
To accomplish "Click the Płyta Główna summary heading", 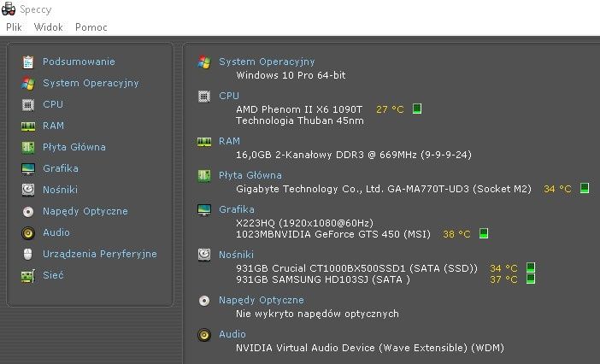I will pyautogui.click(x=250, y=175).
